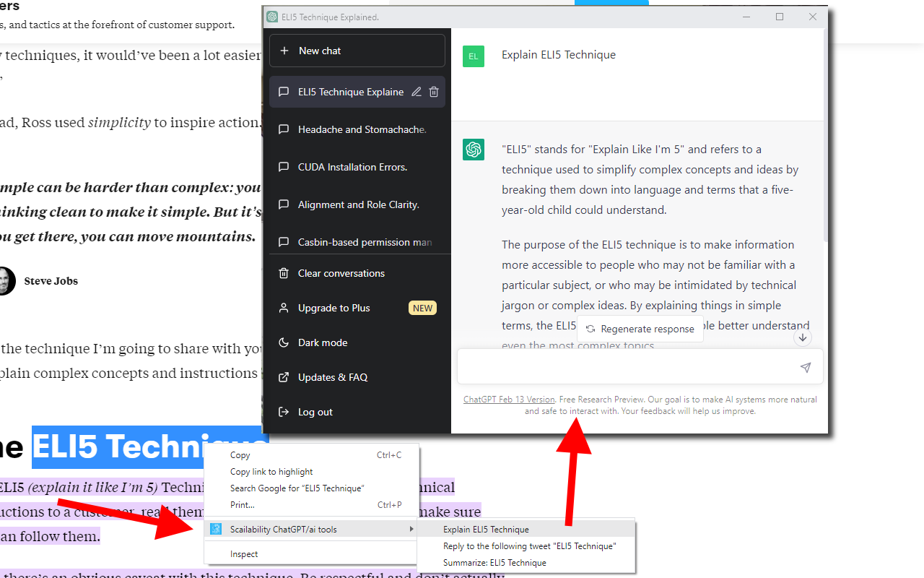The image size is (924, 578).
Task: Open the Alignment and Role Clarity conversation
Action: 357,204
